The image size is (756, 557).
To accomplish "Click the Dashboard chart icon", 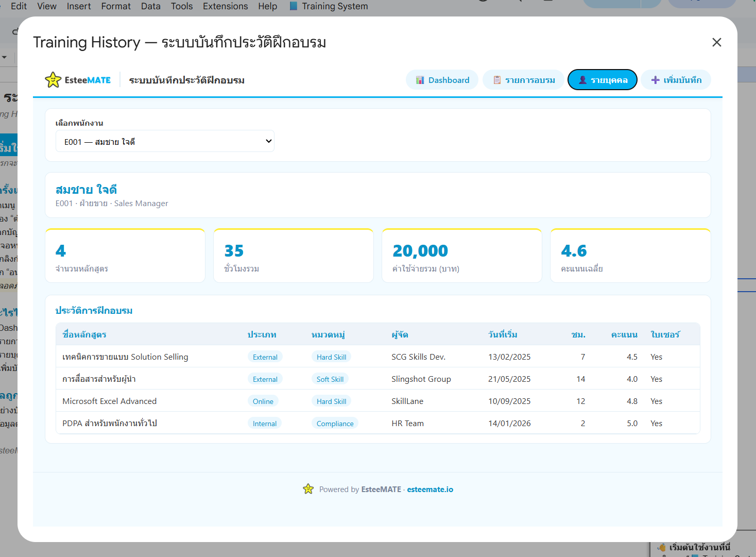I will [x=420, y=80].
